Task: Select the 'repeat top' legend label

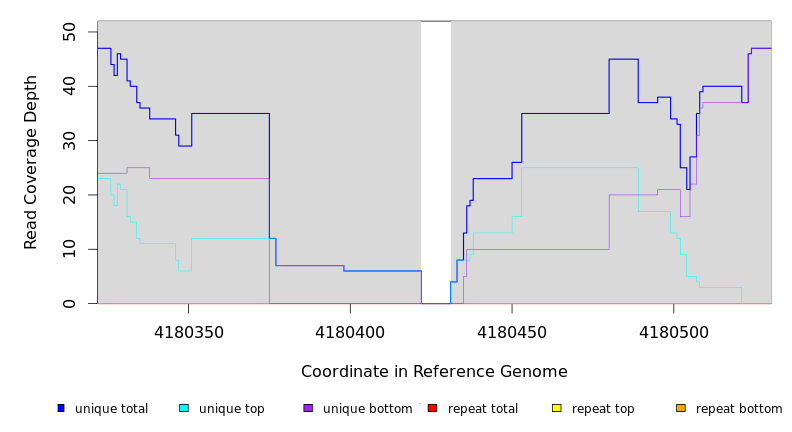Action: click(603, 409)
